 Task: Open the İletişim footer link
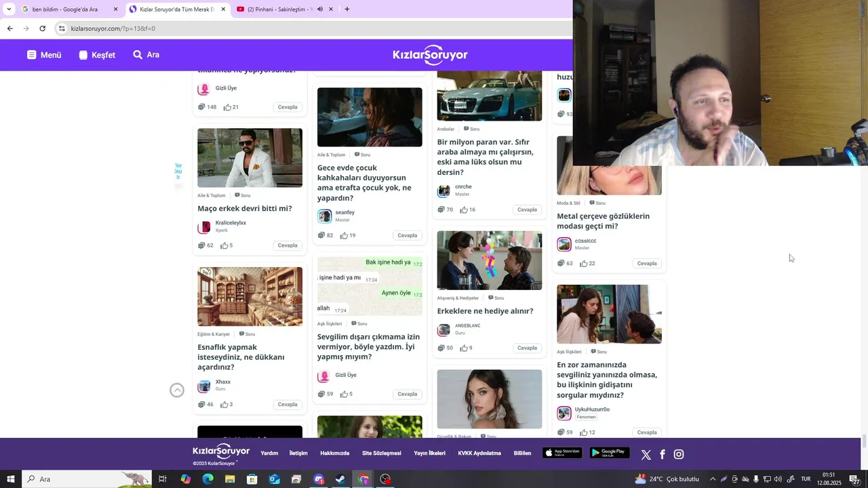point(298,453)
